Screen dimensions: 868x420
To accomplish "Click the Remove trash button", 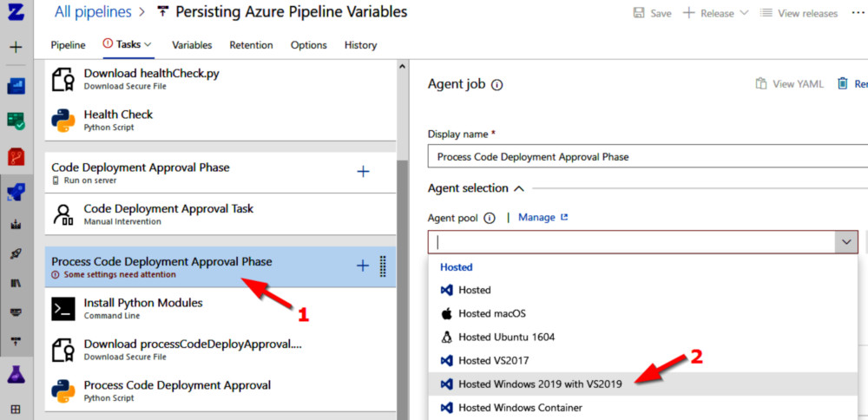I will coord(852,84).
